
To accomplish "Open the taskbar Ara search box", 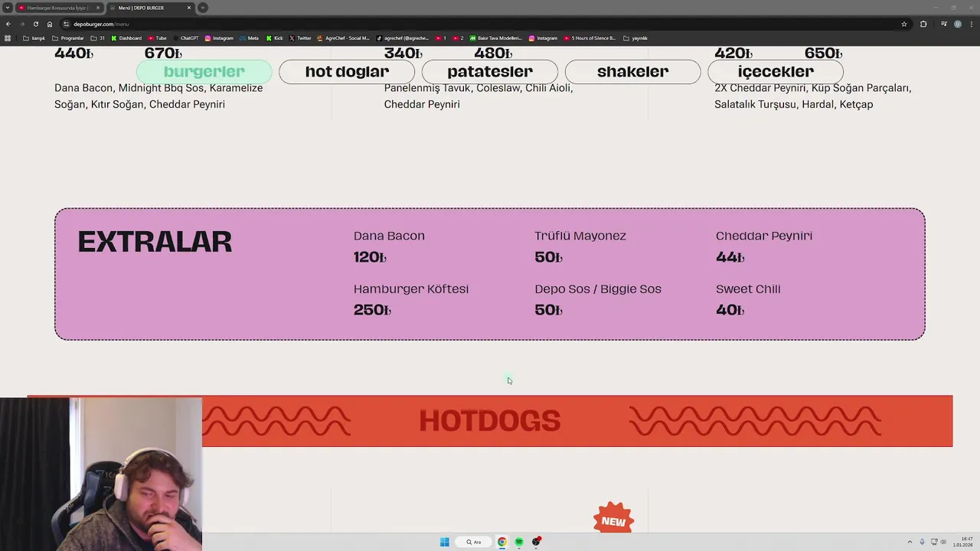I will pos(474,542).
